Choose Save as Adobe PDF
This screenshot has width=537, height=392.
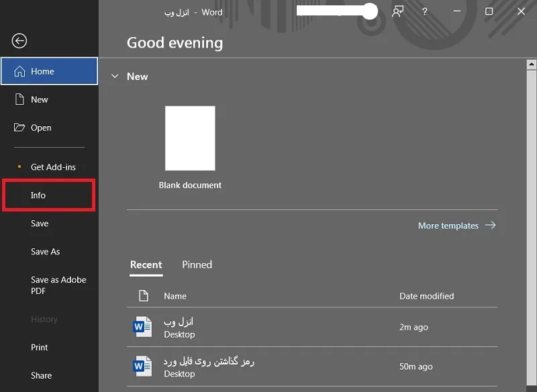[x=49, y=285]
